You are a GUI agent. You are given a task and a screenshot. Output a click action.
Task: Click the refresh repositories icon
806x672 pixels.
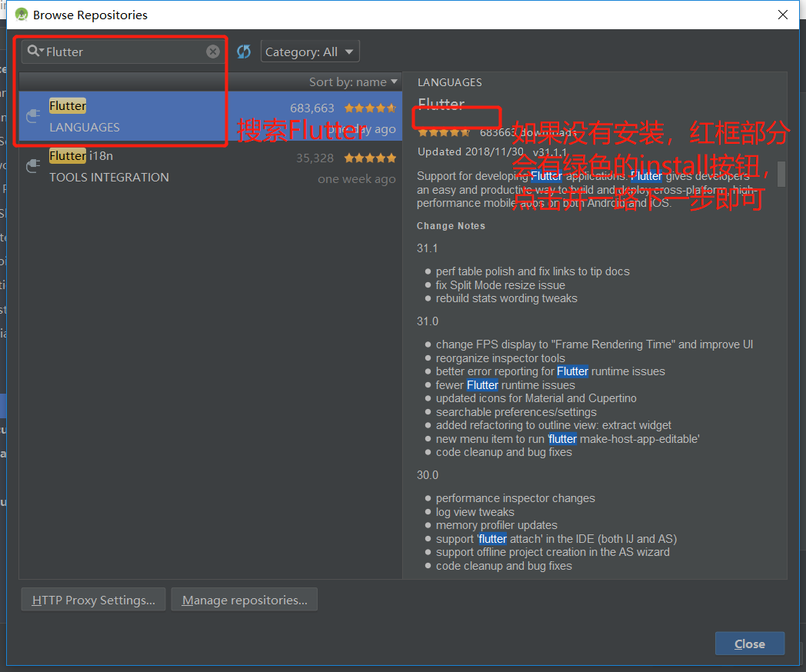tap(244, 52)
